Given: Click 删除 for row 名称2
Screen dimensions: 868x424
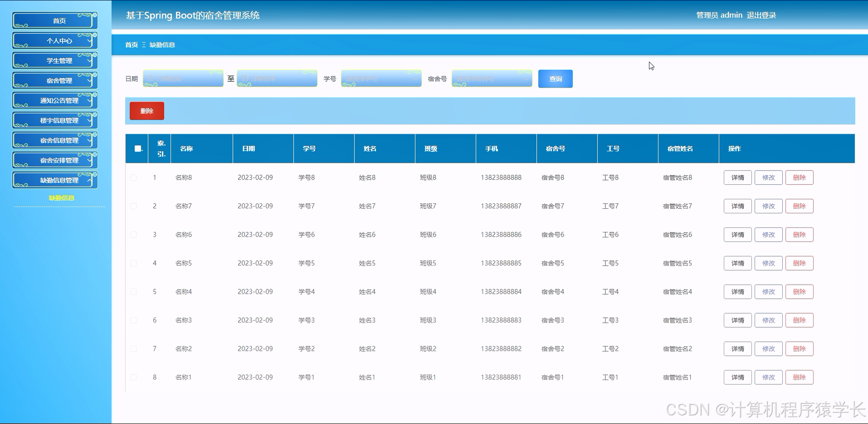Looking at the screenshot, I should [799, 349].
